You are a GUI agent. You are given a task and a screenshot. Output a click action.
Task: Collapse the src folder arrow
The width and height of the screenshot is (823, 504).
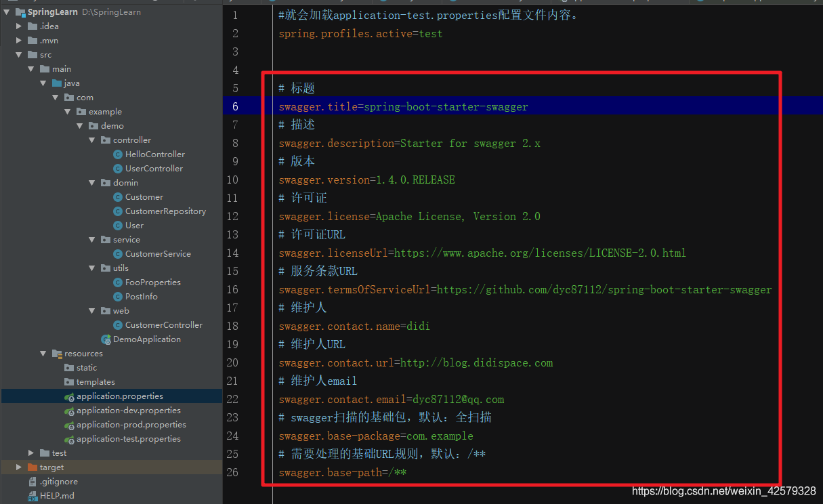point(20,55)
